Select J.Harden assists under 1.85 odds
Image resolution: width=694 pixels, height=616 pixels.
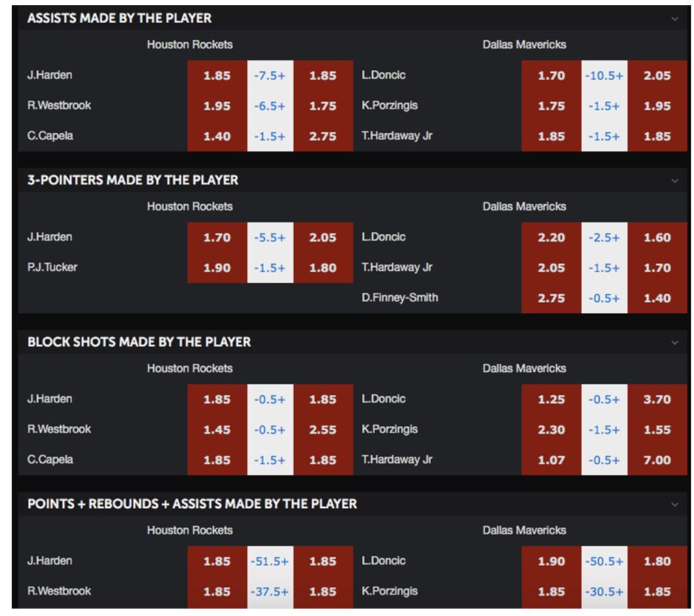(x=217, y=75)
